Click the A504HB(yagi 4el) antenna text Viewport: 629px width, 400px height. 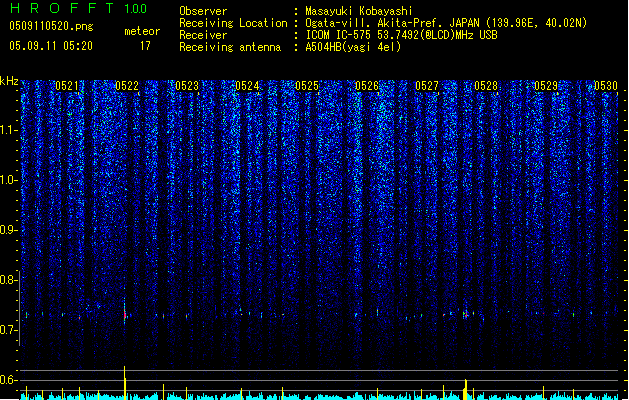click(x=353, y=47)
